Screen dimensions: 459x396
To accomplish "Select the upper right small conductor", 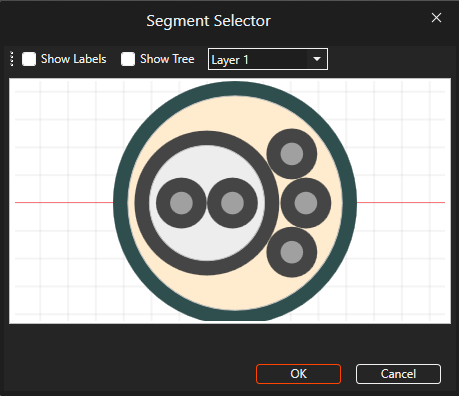I will coord(292,154).
